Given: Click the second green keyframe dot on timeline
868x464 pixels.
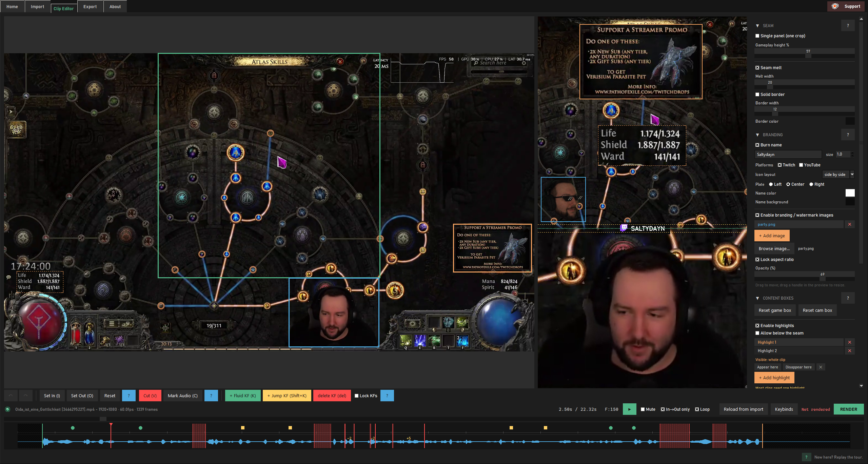Looking at the screenshot, I should click(141, 428).
